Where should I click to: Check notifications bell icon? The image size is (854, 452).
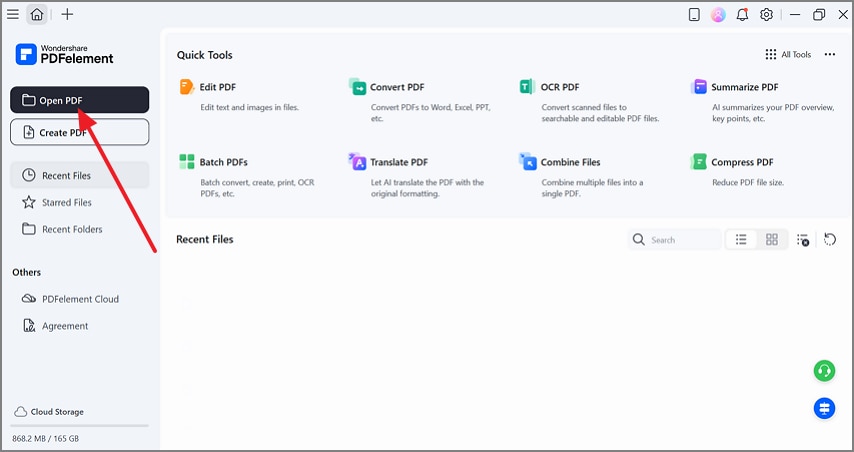tap(742, 15)
